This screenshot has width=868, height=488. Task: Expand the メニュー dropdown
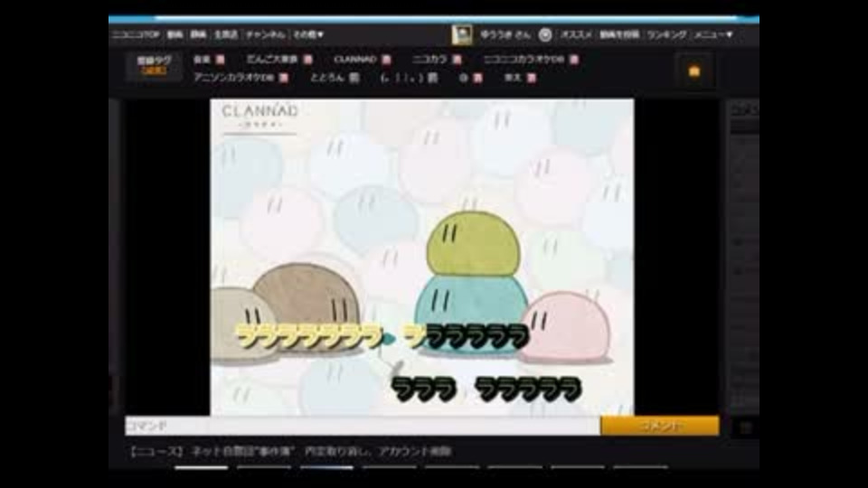(x=713, y=34)
